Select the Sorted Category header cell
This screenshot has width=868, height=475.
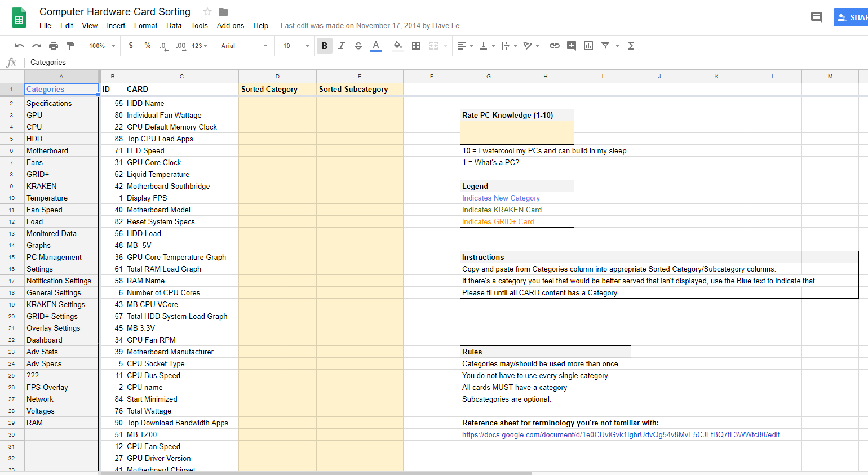tap(277, 89)
